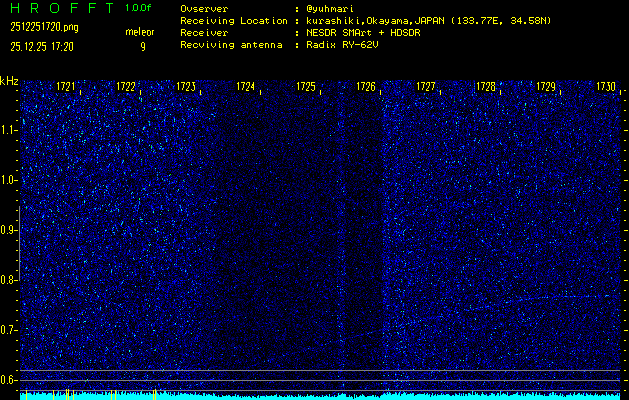Click the 1725 time marker
Image resolution: width=629 pixels, height=400 pixels.
click(306, 87)
